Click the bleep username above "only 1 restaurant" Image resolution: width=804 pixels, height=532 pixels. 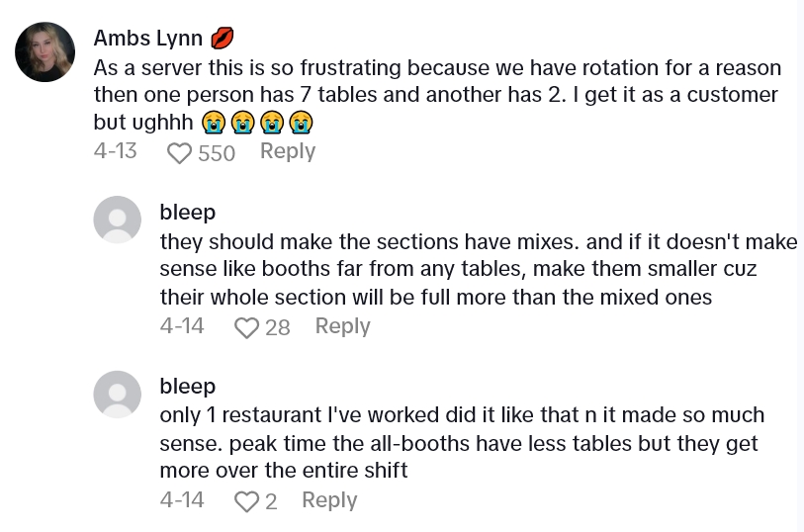pos(187,386)
